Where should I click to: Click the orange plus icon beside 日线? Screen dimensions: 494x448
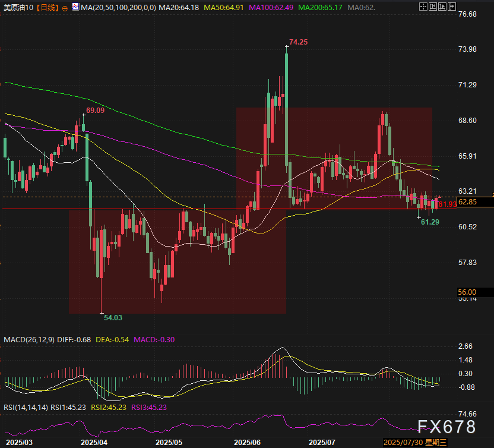65,8
